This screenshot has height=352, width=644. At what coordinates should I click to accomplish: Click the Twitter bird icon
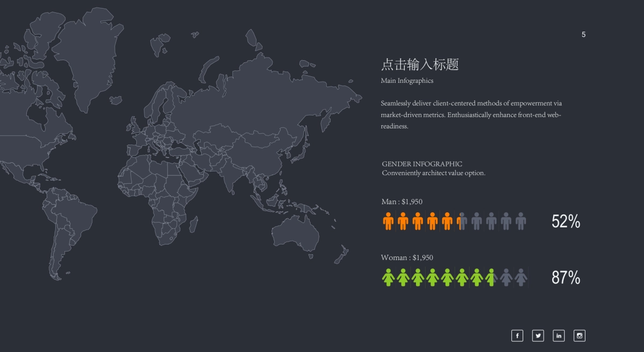click(x=538, y=335)
